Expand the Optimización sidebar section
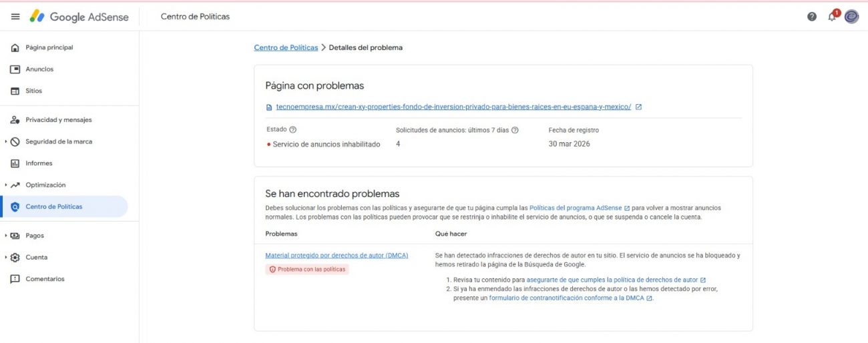Screen dimensions: 868x343 6,185
